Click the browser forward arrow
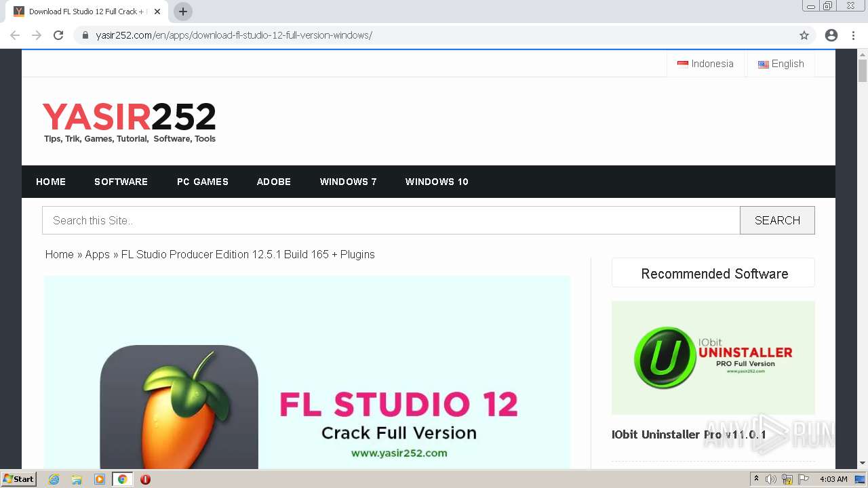This screenshot has height=488, width=868. click(x=37, y=35)
